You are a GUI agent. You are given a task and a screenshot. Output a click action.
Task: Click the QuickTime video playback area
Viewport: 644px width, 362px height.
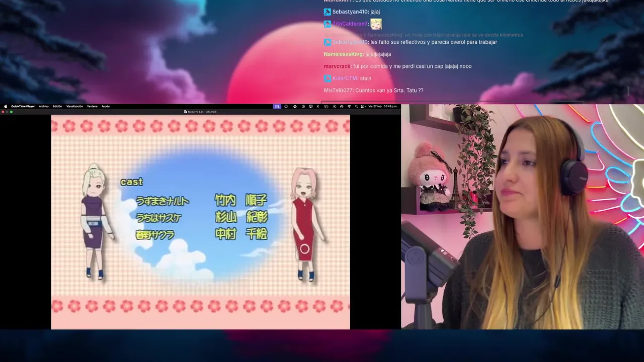coord(200,222)
